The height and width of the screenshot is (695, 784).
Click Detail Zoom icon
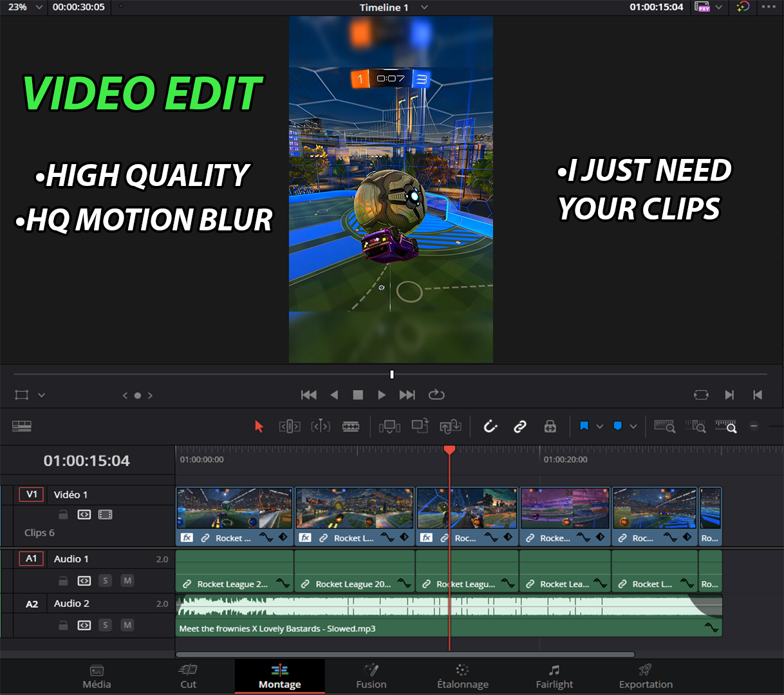[x=695, y=426]
